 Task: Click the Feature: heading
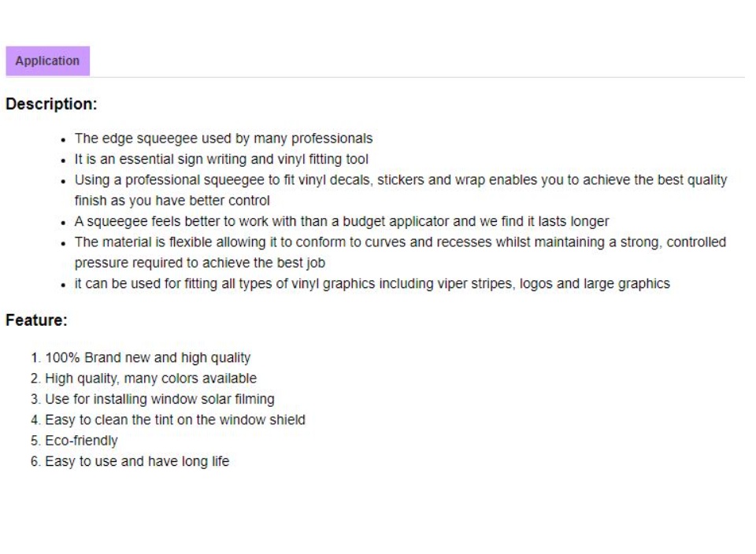tap(36, 320)
